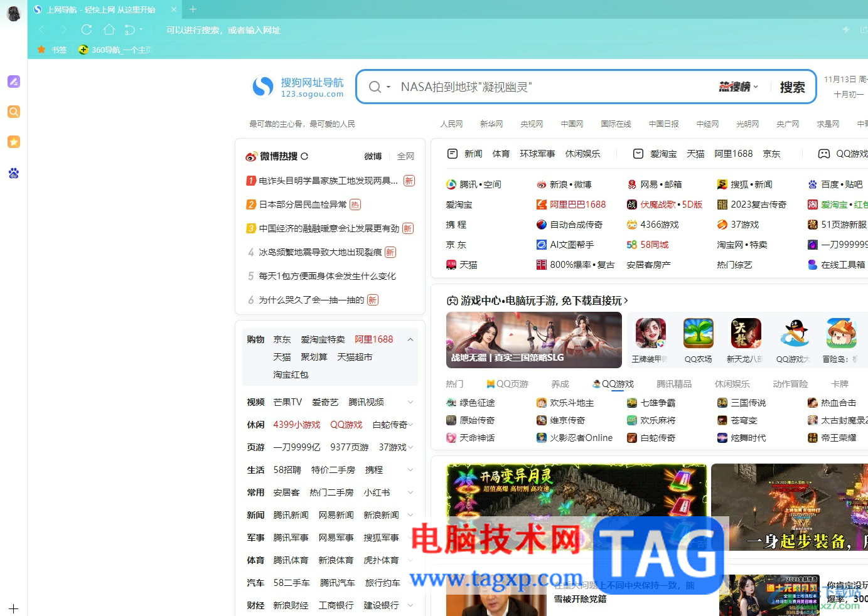Open 京东 in shopping category
868x616 pixels.
(282, 339)
